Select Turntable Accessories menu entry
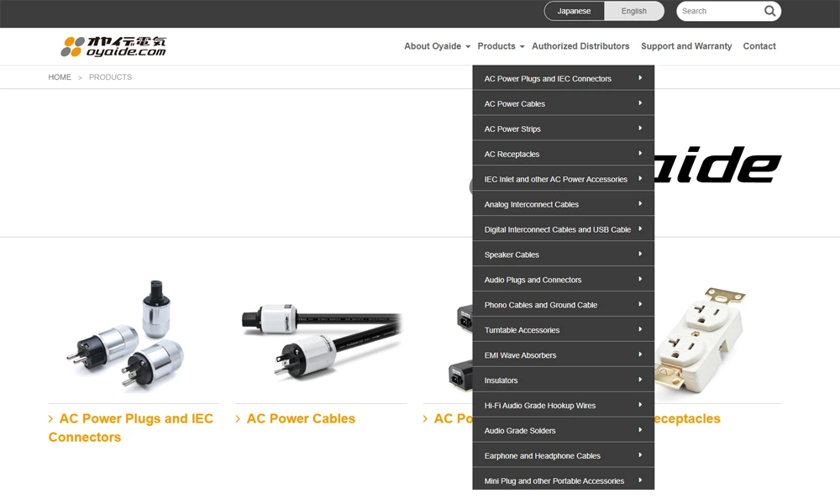 (x=563, y=330)
